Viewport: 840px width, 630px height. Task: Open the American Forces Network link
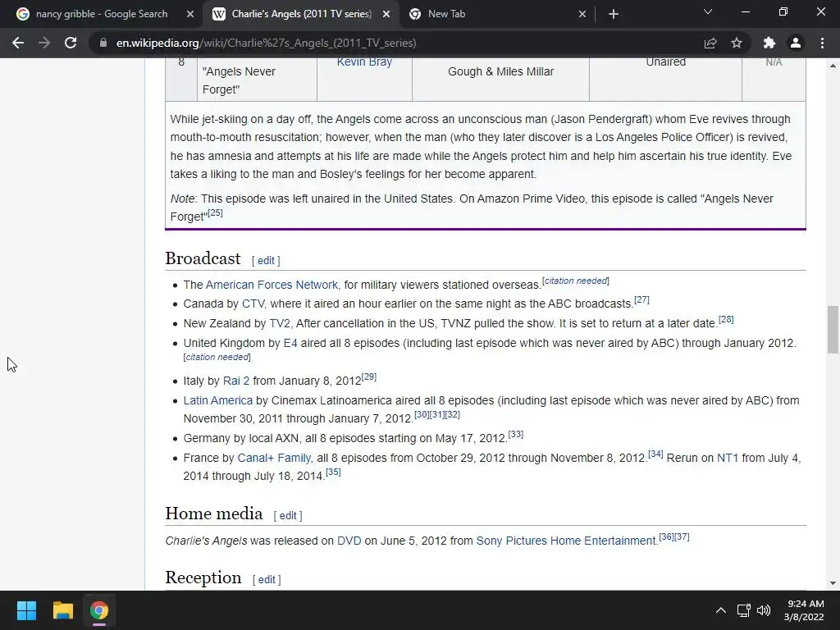point(272,285)
